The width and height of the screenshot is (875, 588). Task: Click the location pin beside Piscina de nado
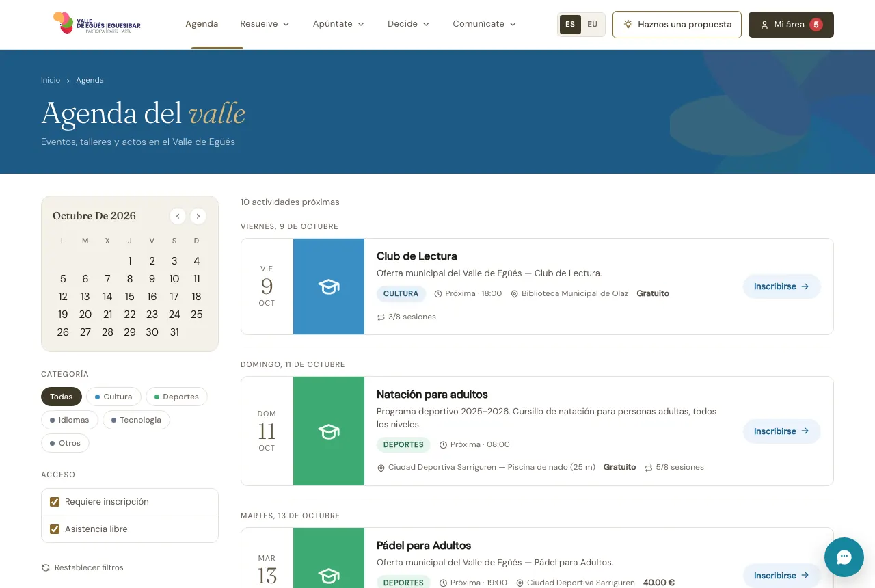[x=381, y=468]
